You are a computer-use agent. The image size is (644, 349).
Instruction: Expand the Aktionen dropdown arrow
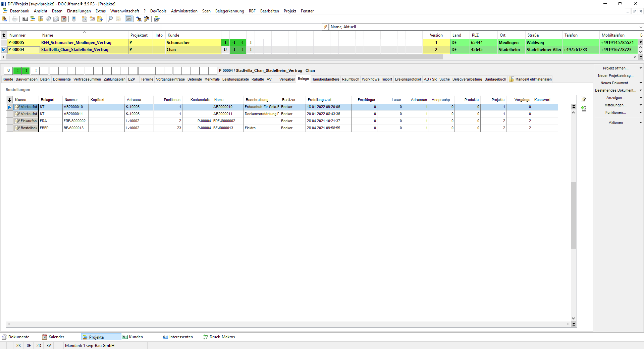tap(640, 122)
